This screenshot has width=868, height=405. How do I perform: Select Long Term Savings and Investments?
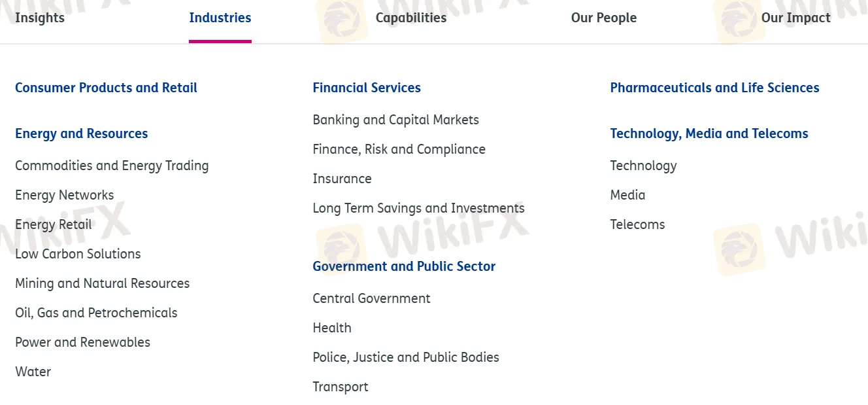tap(418, 207)
